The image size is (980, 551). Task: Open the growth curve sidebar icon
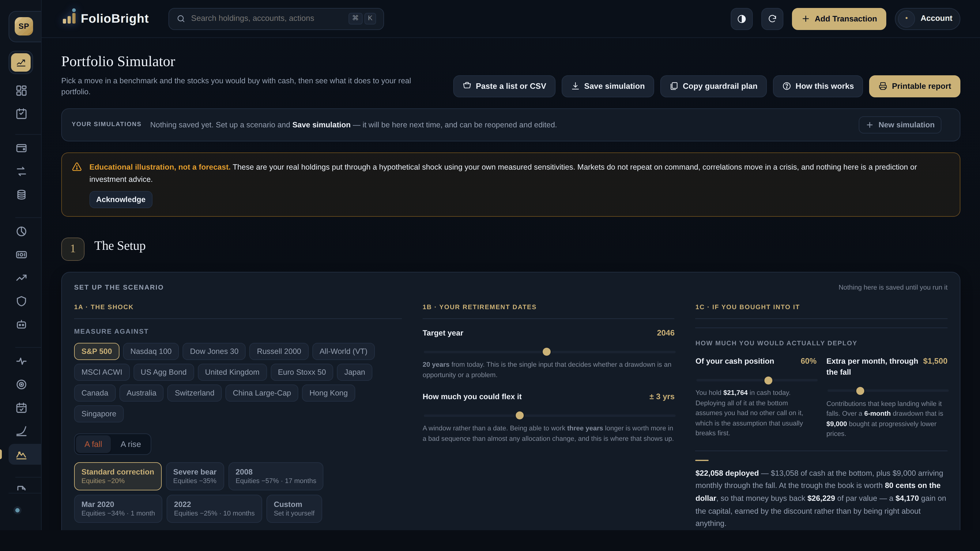coord(21,431)
